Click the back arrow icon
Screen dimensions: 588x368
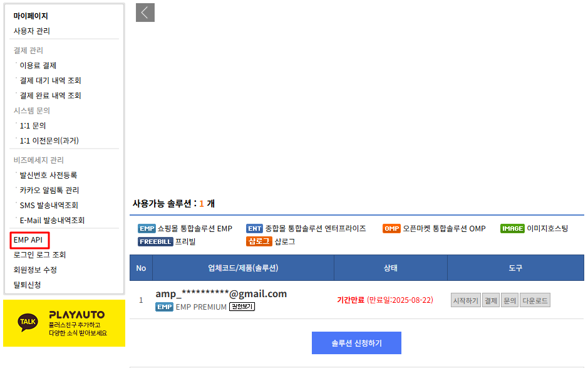145,13
